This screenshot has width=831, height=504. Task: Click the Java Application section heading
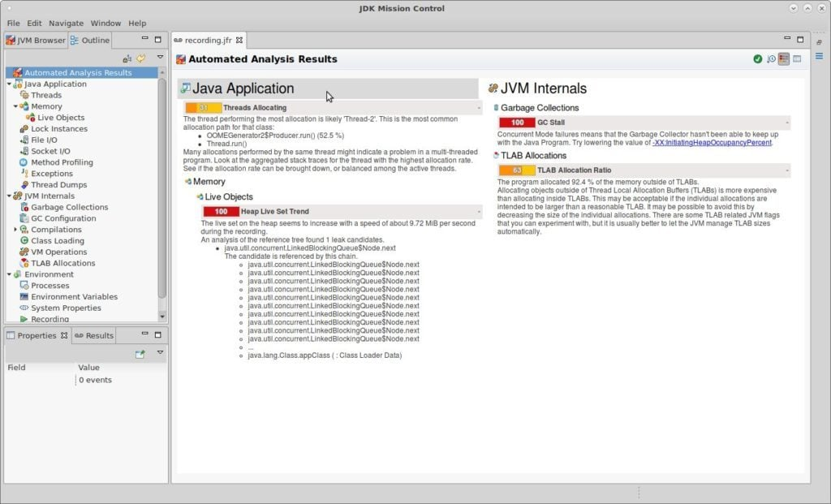(x=243, y=88)
